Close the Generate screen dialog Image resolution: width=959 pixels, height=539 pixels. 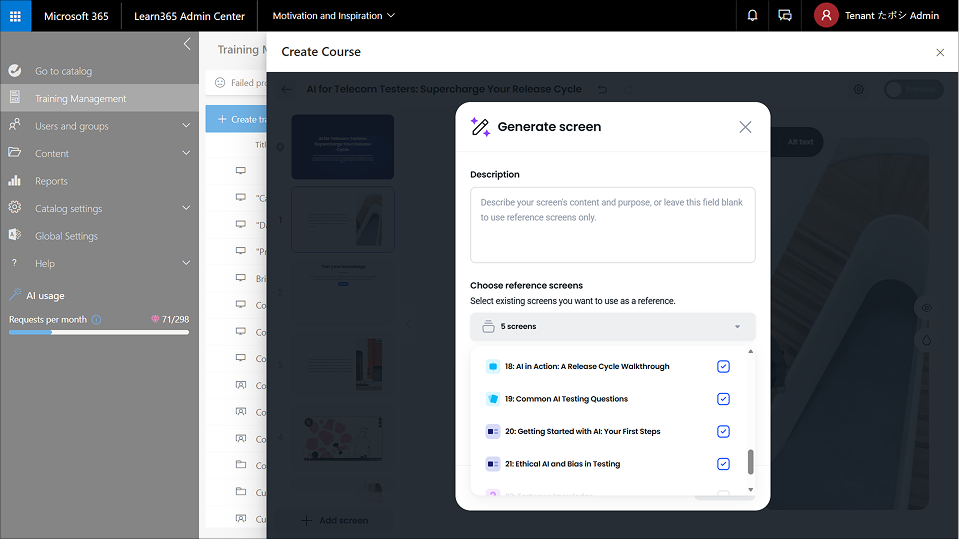745,127
